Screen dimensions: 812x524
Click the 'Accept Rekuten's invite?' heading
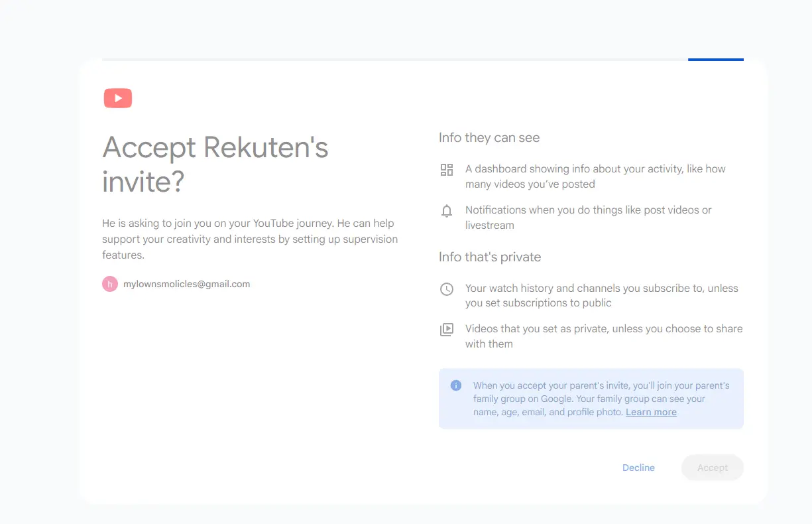(x=215, y=164)
